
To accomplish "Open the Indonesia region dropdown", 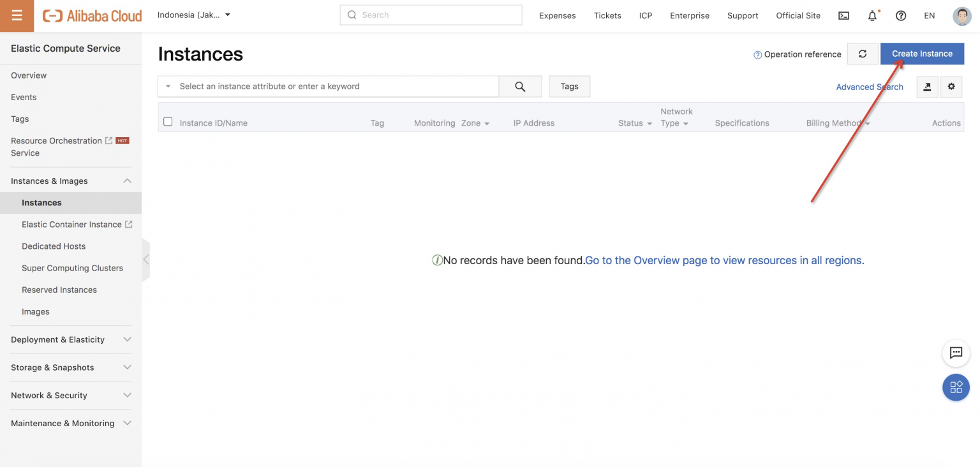I will [x=194, y=15].
